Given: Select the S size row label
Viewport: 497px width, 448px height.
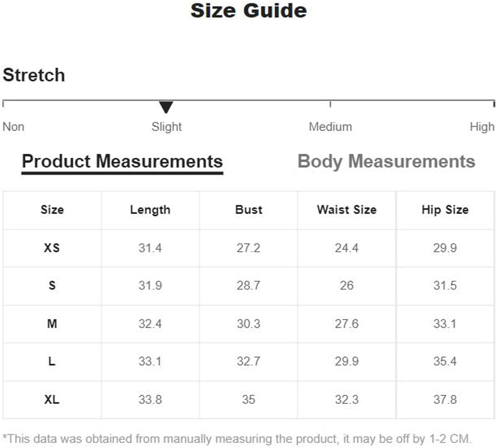Looking at the screenshot, I should coord(52,285).
